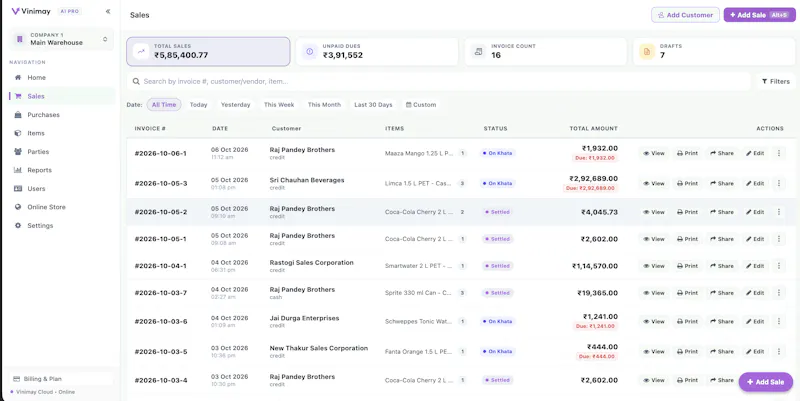Navigate to Parties

click(x=38, y=152)
